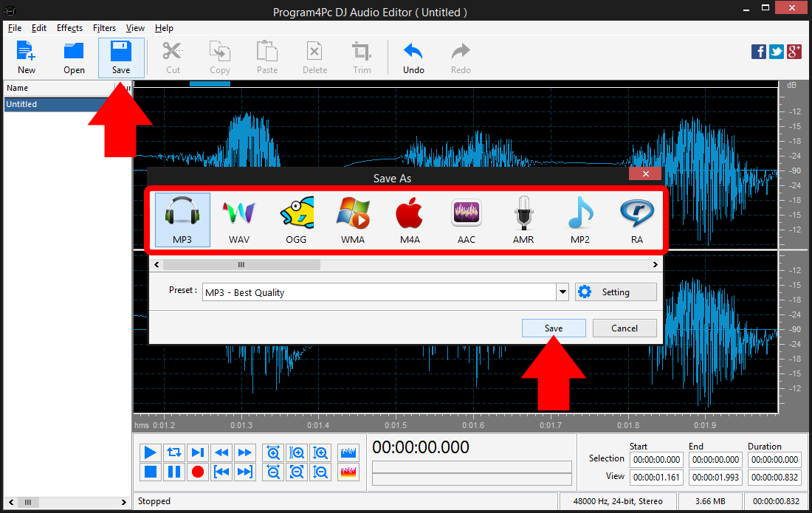Cancel the Save As dialog
The width and height of the screenshot is (812, 513).
coord(625,328)
